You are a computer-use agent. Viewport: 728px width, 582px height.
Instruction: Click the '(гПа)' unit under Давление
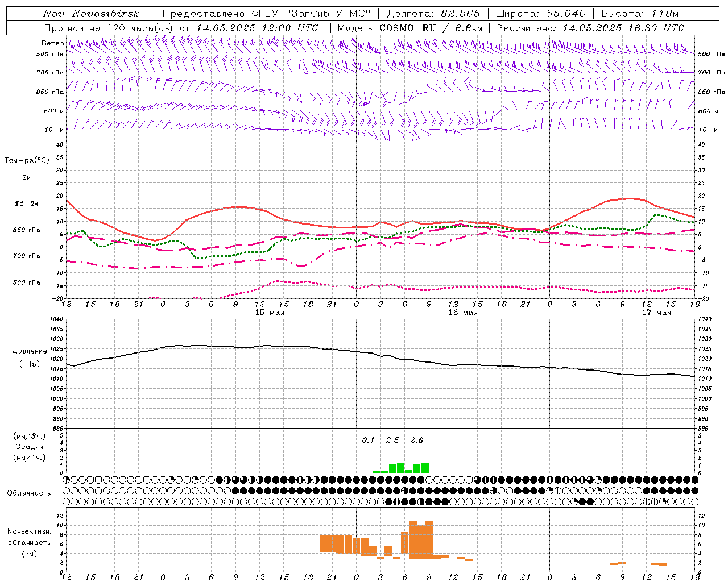(30, 364)
